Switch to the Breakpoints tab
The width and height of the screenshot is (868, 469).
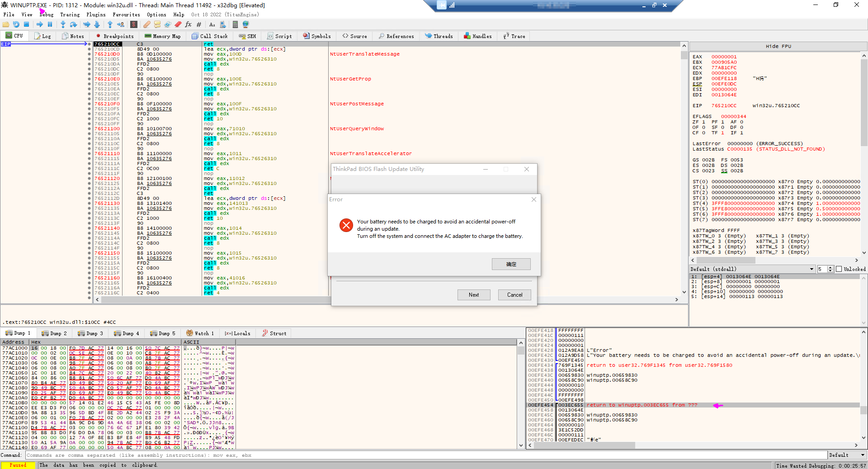[115, 36]
